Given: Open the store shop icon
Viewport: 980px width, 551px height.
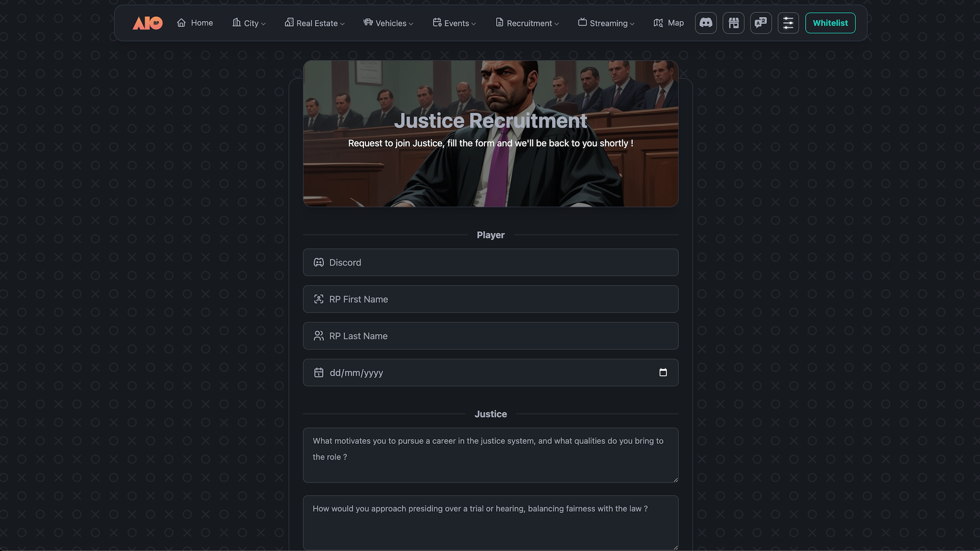Looking at the screenshot, I should point(733,23).
